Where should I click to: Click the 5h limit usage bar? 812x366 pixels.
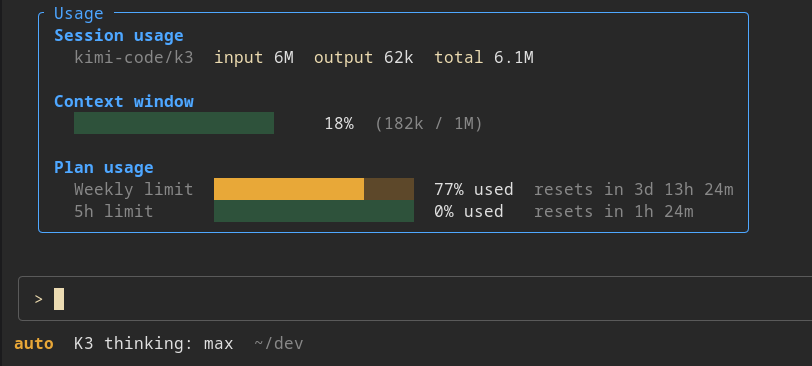click(314, 211)
